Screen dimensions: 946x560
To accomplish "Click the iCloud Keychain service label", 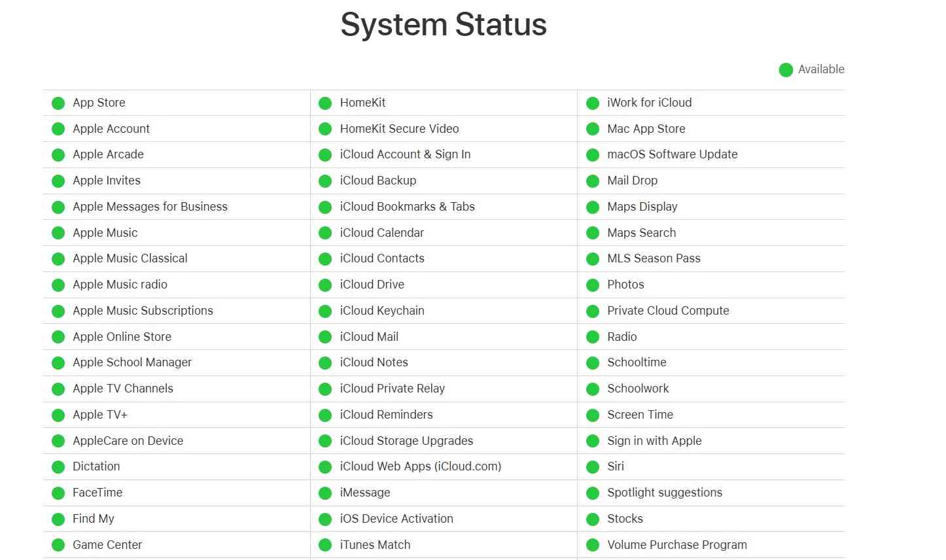I will point(382,311).
